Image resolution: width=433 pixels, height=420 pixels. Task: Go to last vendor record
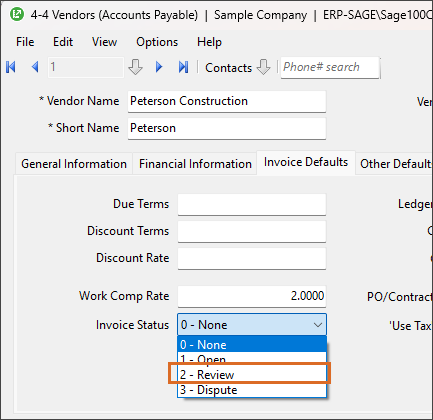click(183, 67)
